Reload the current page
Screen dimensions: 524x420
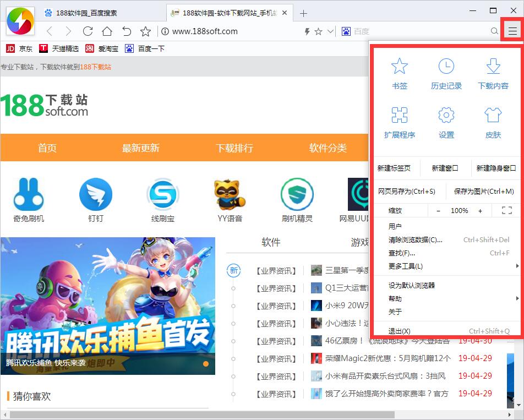[x=88, y=31]
